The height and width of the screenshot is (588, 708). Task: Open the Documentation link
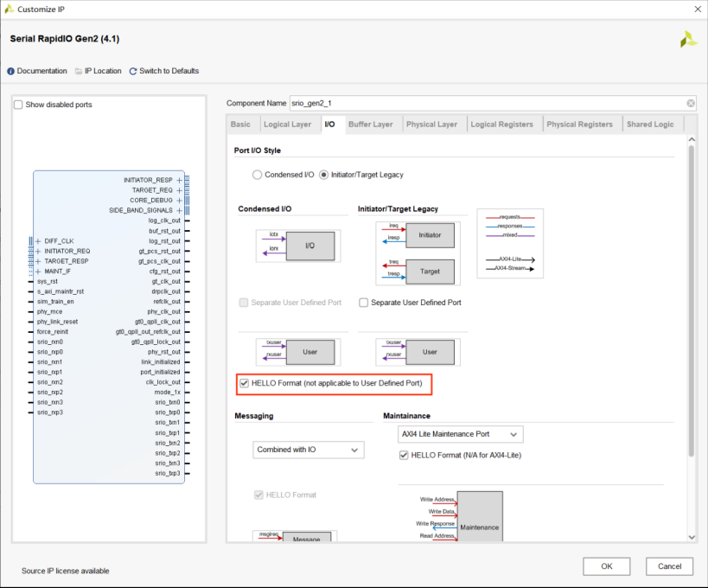[x=41, y=71]
